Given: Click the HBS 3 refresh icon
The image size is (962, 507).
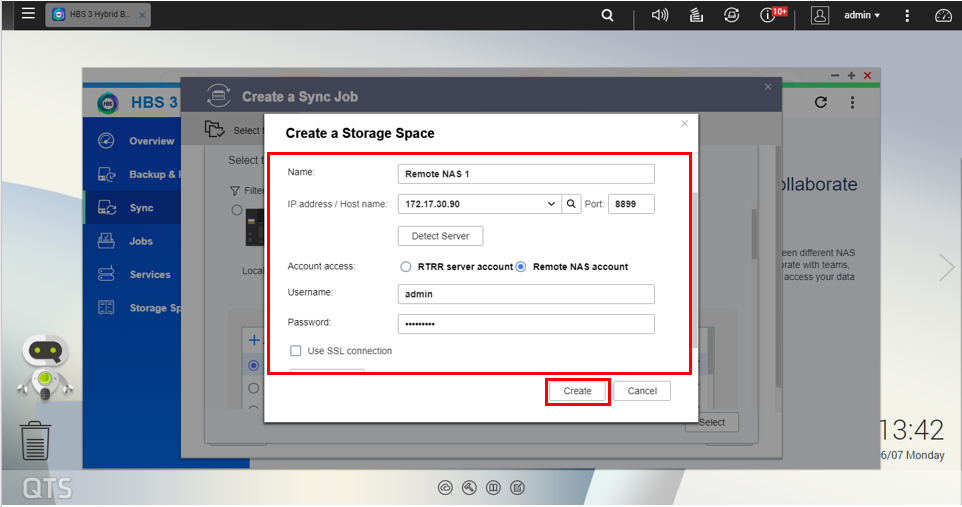Looking at the screenshot, I should [x=821, y=102].
